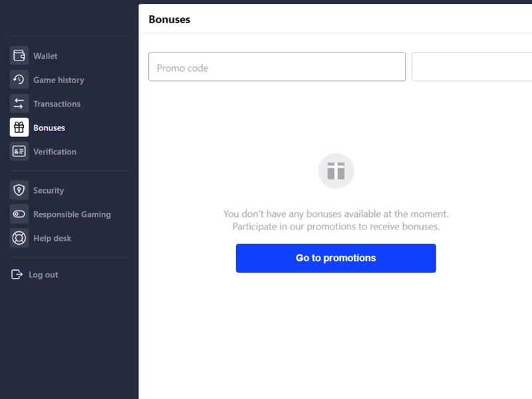Click the Wallet icon in sidebar
This screenshot has width=532, height=399.
[19, 56]
